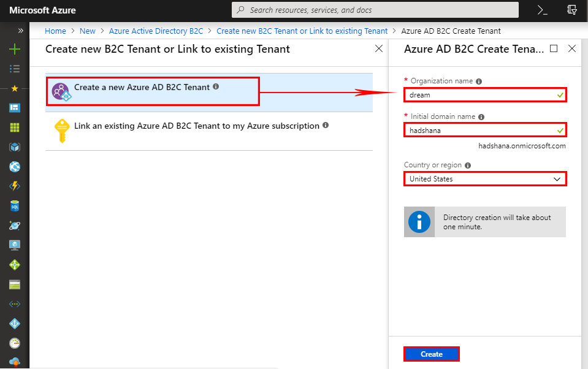Open the Dashboard icon in sidebar

pyautogui.click(x=15, y=108)
